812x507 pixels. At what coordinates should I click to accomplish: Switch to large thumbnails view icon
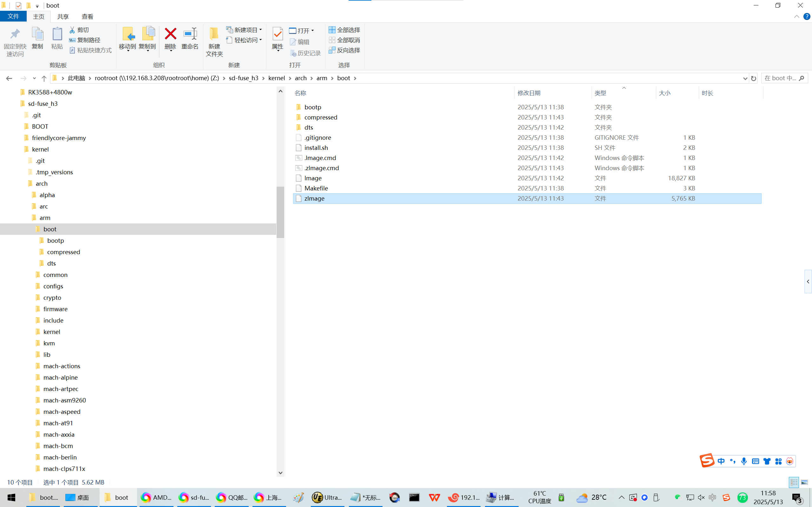(804, 482)
